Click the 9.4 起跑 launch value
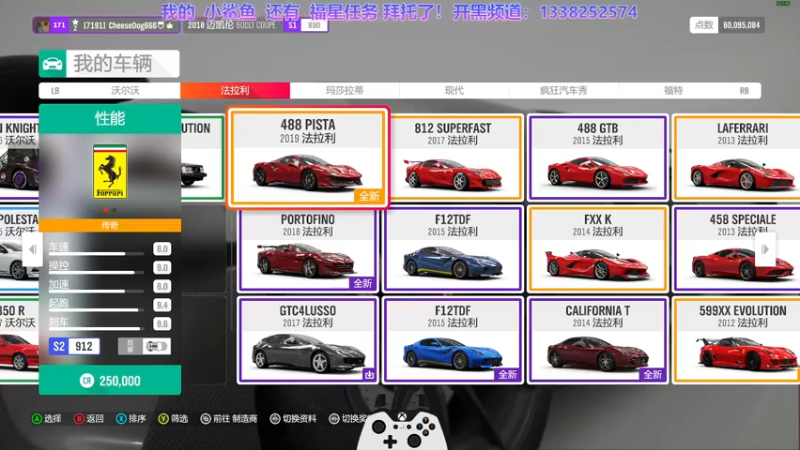 162,305
